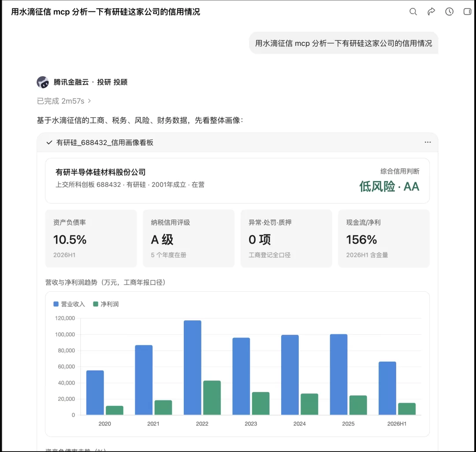Click the company subtitle line 上交所科创板 688432
The width and height of the screenshot is (476, 452).
click(x=130, y=185)
